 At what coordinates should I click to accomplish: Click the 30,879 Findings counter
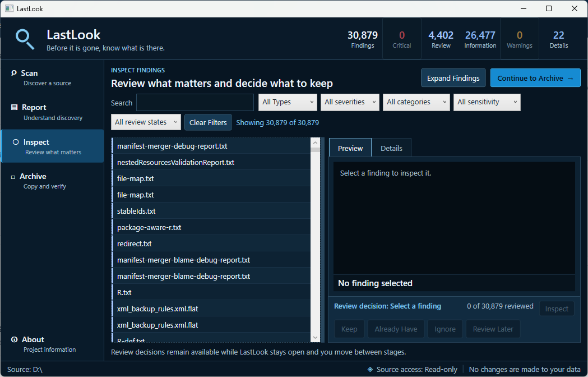coord(362,39)
